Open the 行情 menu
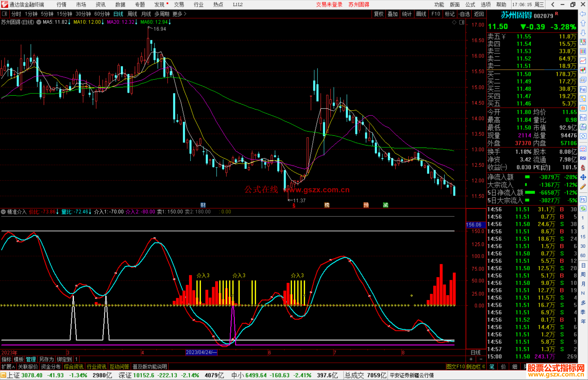The width and height of the screenshot is (588, 380). pos(61,4)
